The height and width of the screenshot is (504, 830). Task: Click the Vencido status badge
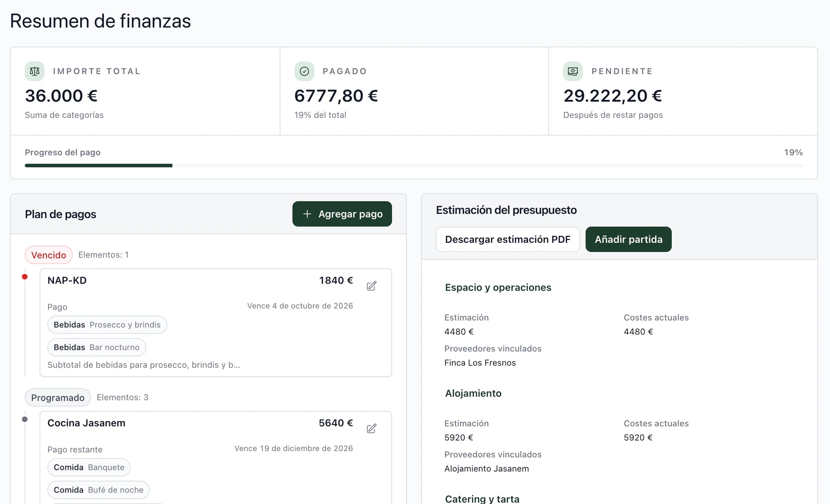pyautogui.click(x=49, y=255)
